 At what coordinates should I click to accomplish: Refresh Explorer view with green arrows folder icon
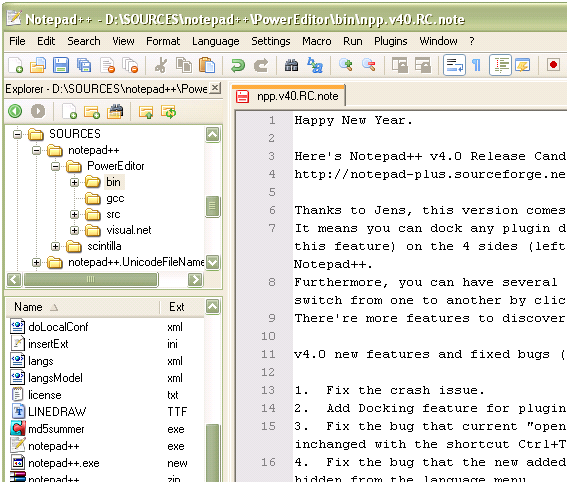pyautogui.click(x=168, y=112)
